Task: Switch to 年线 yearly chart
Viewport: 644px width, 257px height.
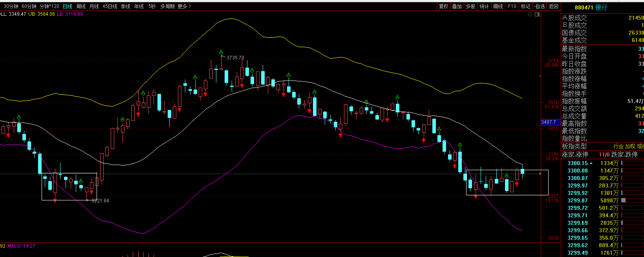Action: click(139, 6)
